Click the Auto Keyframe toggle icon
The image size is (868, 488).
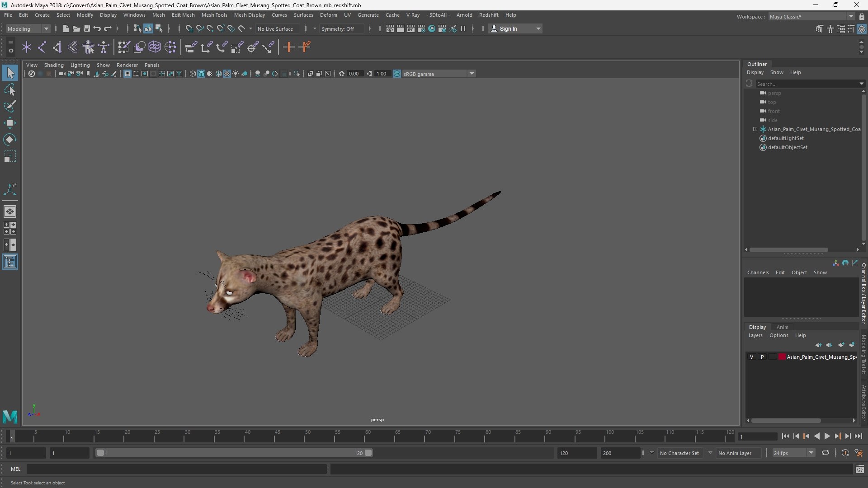pyautogui.click(x=845, y=453)
